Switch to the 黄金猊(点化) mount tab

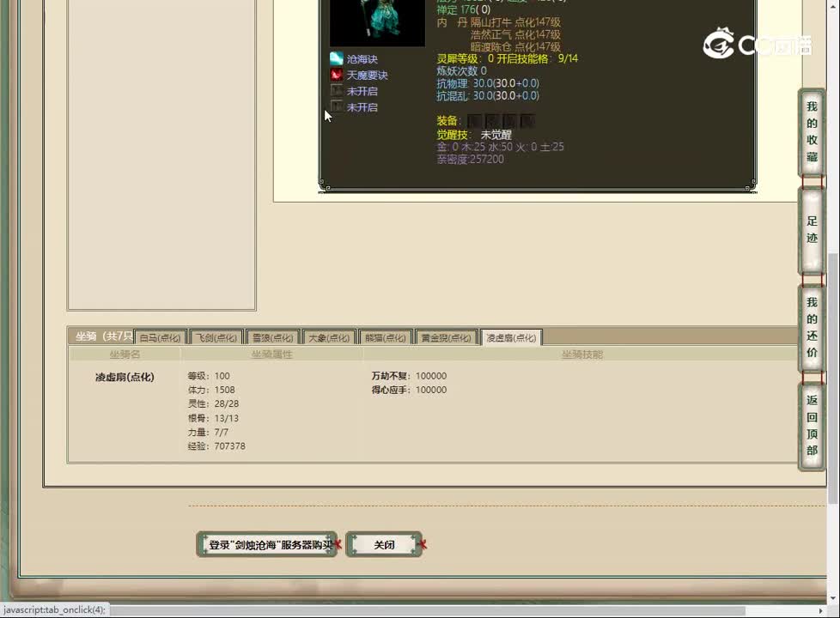coord(447,337)
